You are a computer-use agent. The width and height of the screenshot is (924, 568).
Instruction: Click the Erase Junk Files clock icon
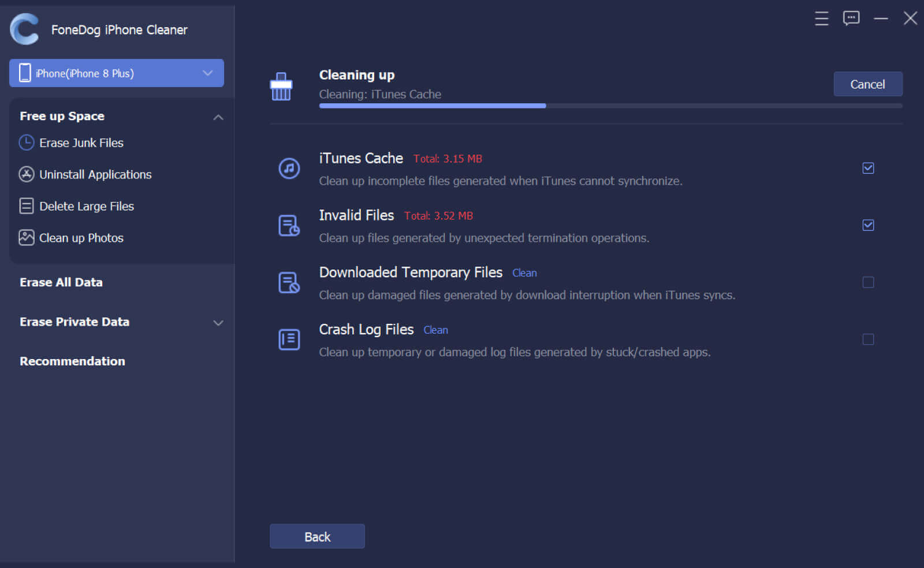pos(27,143)
